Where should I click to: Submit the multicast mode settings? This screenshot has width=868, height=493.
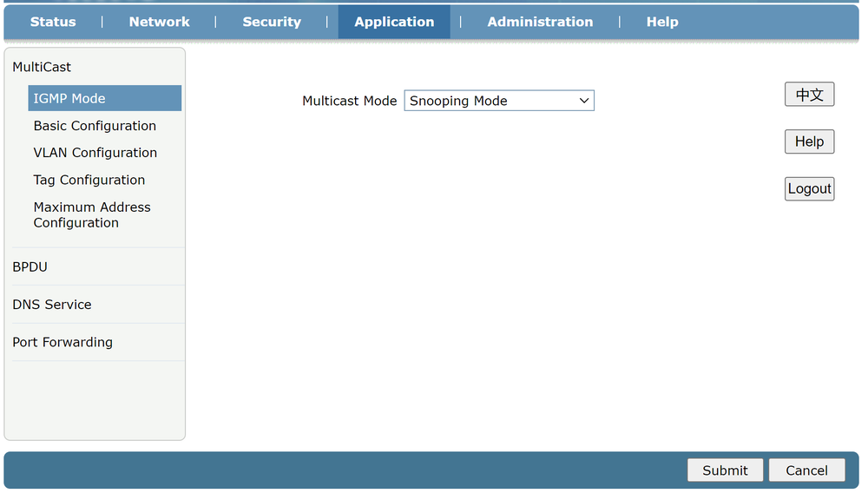[725, 470]
